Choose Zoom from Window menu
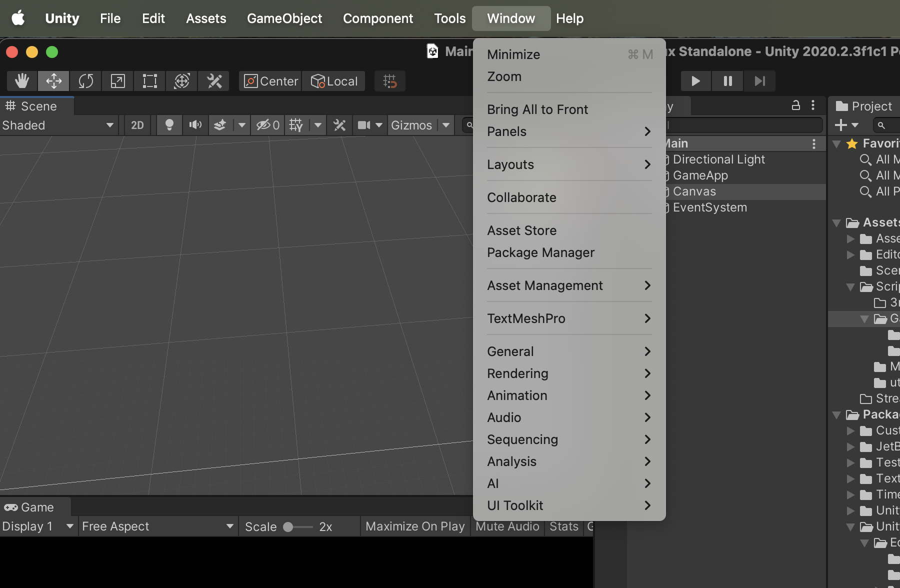900x588 pixels. [x=569, y=76]
